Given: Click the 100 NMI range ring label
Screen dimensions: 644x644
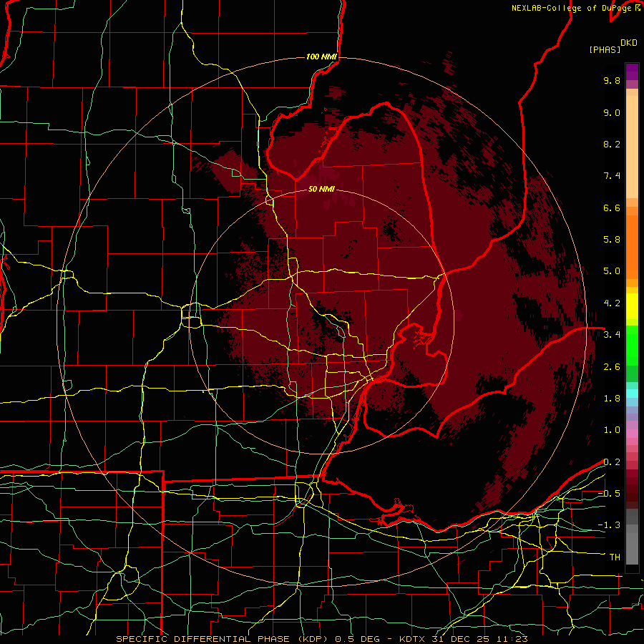Looking at the screenshot, I should (321, 57).
